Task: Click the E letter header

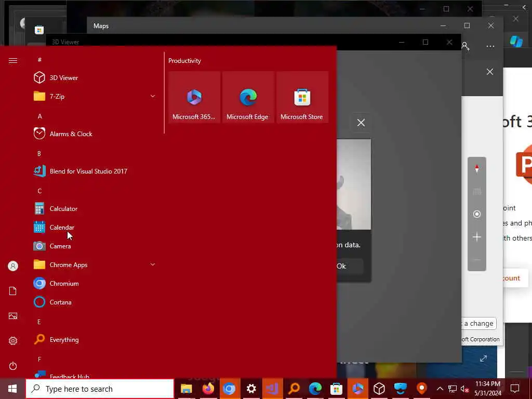Action: (x=39, y=322)
